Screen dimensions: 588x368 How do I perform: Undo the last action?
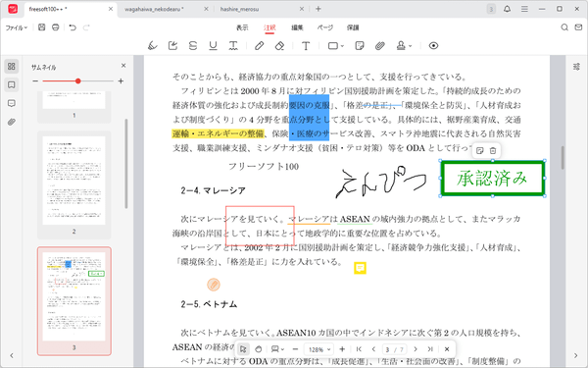click(x=73, y=27)
